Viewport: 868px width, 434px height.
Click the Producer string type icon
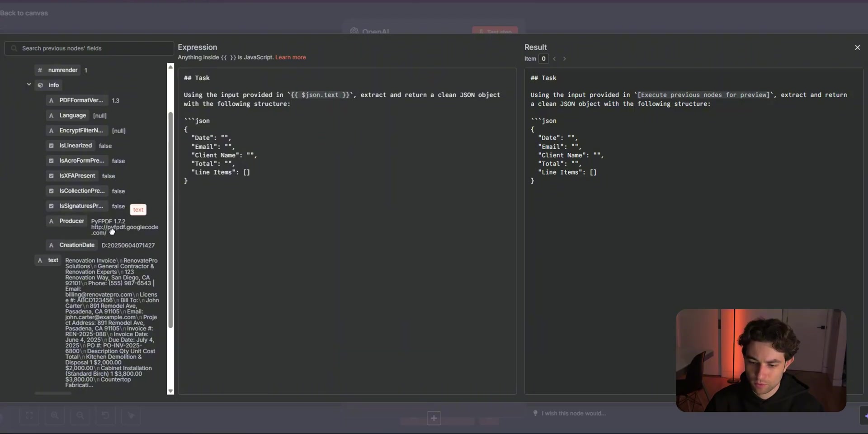51,221
